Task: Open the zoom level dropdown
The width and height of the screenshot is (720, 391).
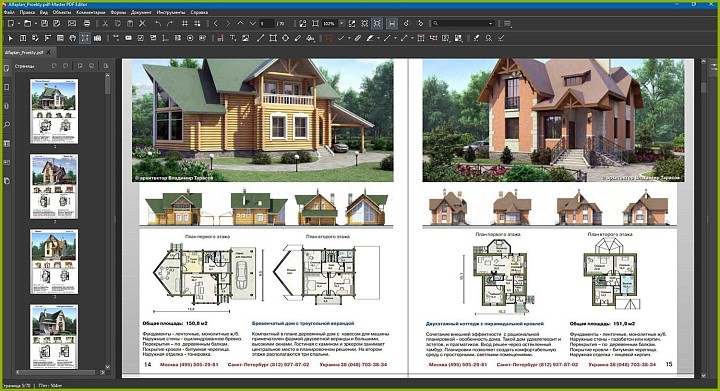Action: click(x=342, y=23)
